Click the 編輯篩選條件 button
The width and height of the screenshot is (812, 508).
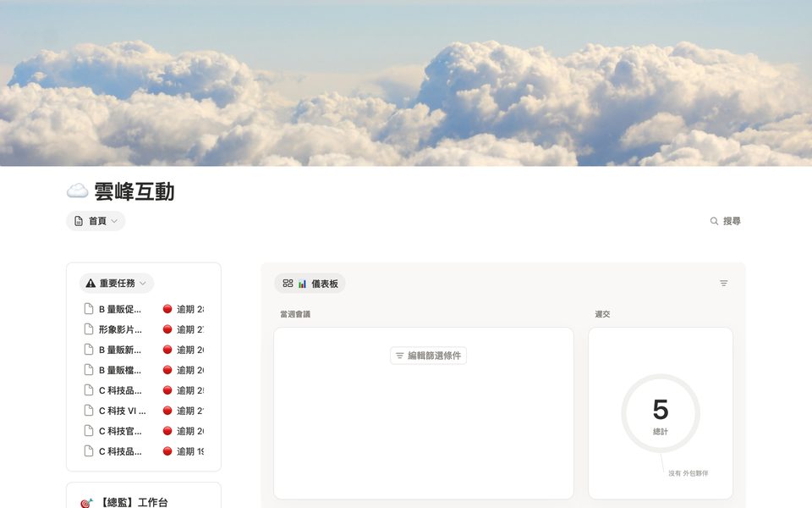[428, 356]
